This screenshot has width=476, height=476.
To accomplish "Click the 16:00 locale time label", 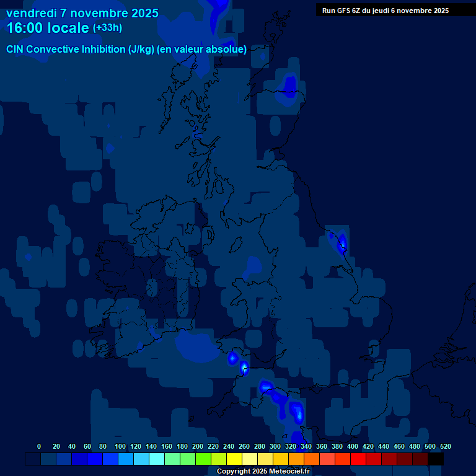I will [48, 28].
